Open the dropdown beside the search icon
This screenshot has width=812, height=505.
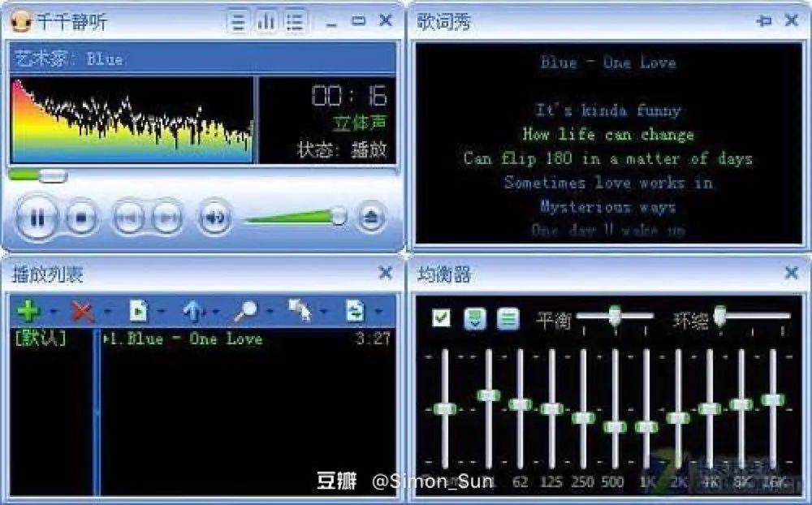tap(270, 310)
